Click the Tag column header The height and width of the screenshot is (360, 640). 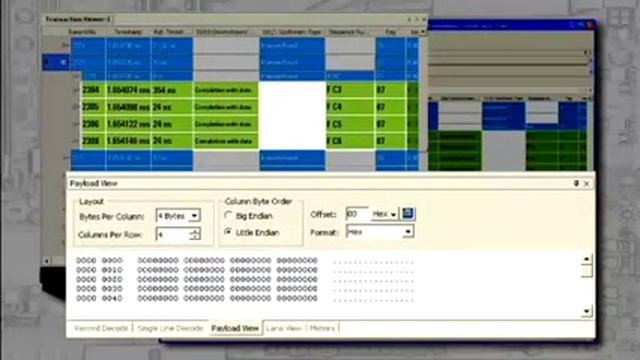(391, 32)
